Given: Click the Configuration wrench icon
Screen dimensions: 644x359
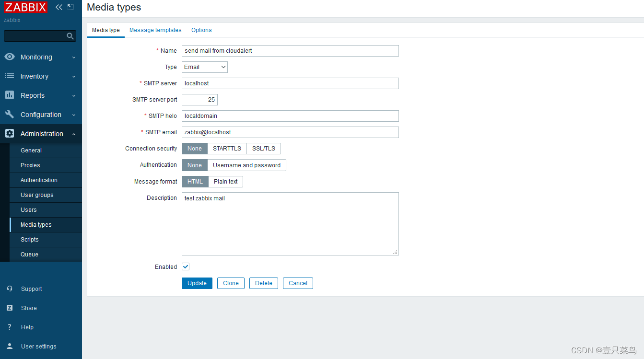Looking at the screenshot, I should point(10,114).
